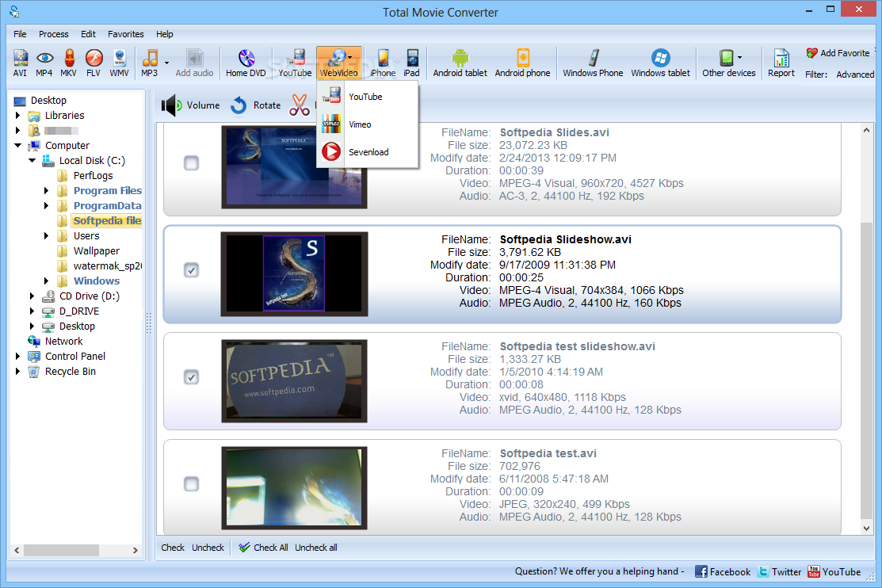Viewport: 882px width, 588px height.
Task: Click Check All button
Action: click(263, 548)
